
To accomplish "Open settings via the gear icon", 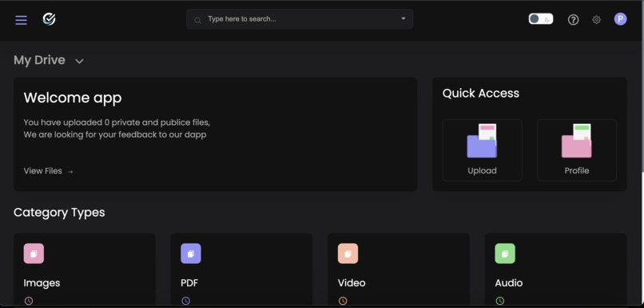I will coord(596,19).
